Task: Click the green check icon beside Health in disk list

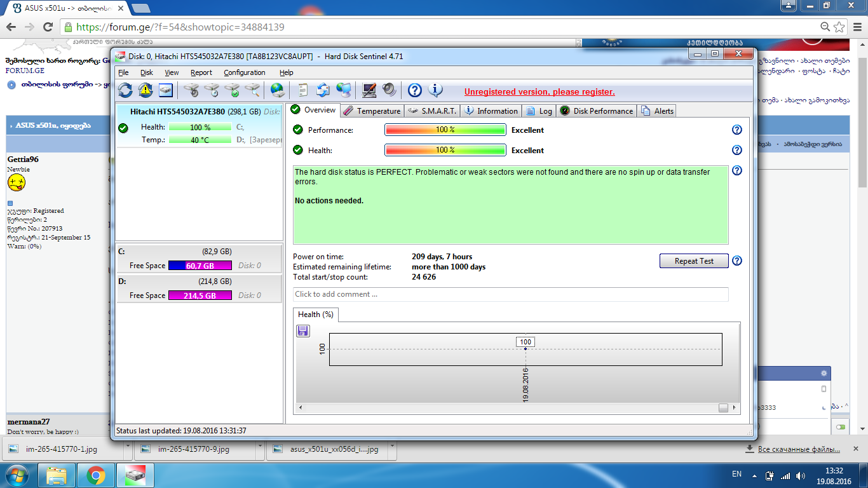Action: click(123, 128)
